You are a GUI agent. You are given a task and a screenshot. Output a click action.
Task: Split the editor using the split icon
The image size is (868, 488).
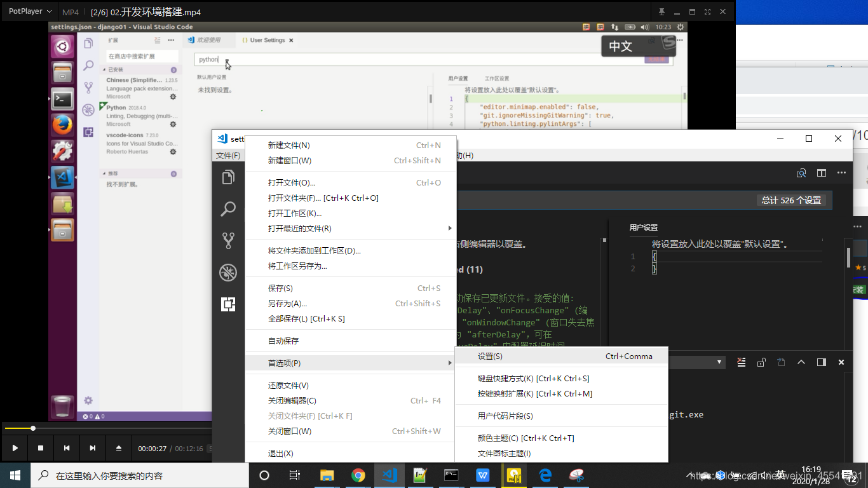[x=822, y=172]
